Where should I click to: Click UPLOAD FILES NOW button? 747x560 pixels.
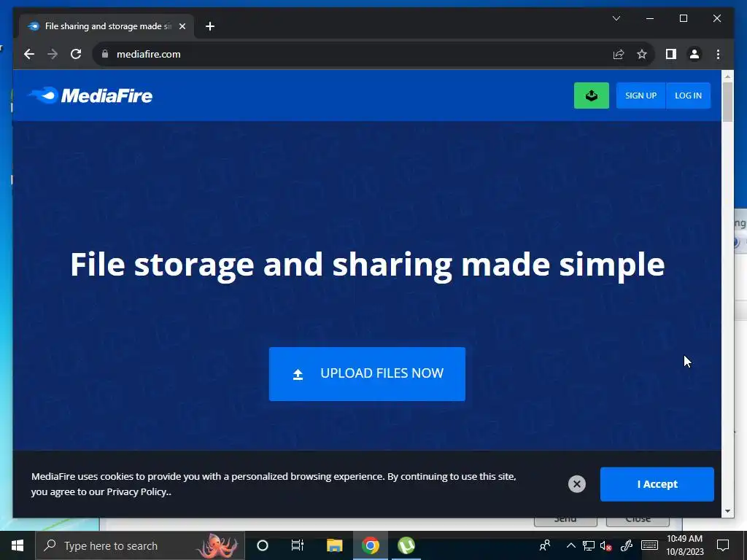pos(367,374)
